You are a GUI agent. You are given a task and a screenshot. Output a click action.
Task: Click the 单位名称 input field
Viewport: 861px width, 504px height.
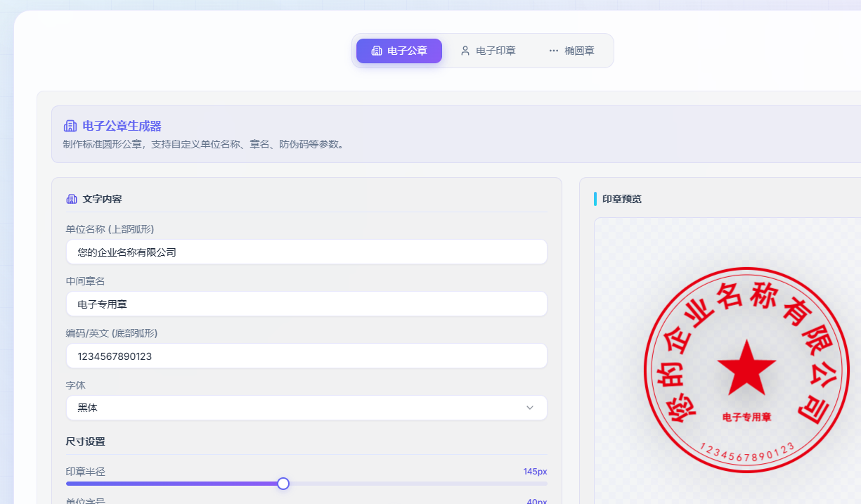click(x=306, y=252)
